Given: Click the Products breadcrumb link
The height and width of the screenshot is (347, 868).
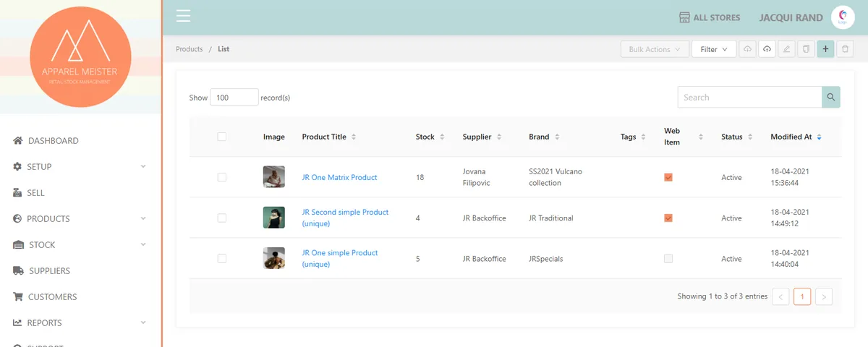Looking at the screenshot, I should point(190,49).
